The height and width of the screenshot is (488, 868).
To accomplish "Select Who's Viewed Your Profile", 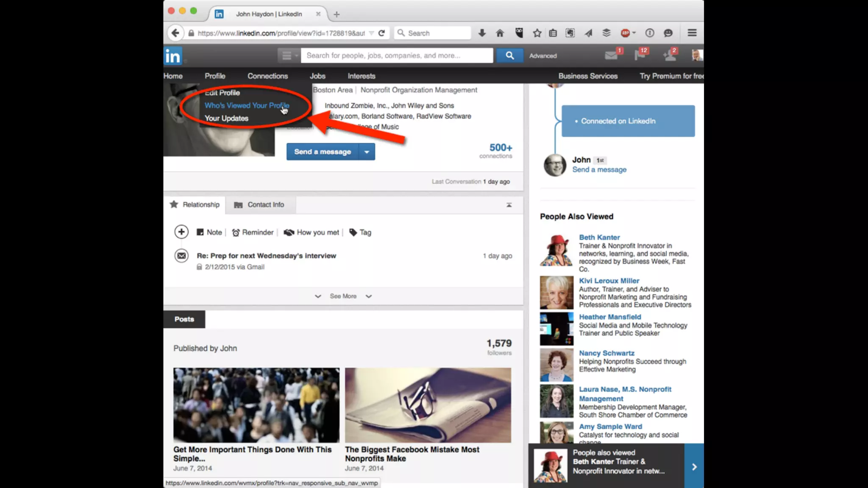I will click(247, 105).
